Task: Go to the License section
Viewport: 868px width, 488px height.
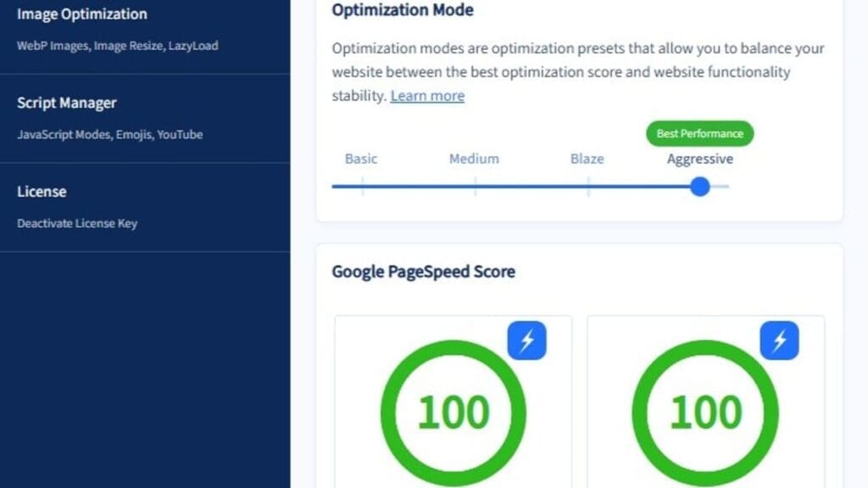Action: point(42,191)
